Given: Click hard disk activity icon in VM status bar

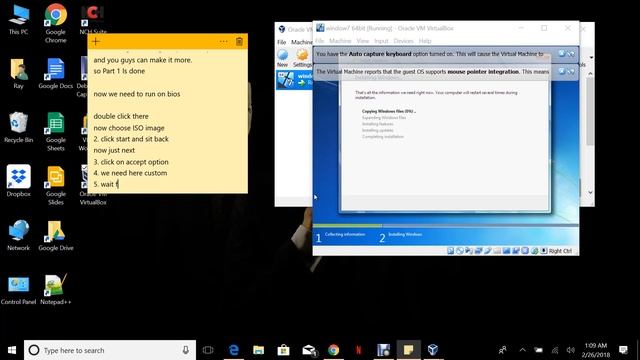Looking at the screenshot, I should (x=450, y=251).
